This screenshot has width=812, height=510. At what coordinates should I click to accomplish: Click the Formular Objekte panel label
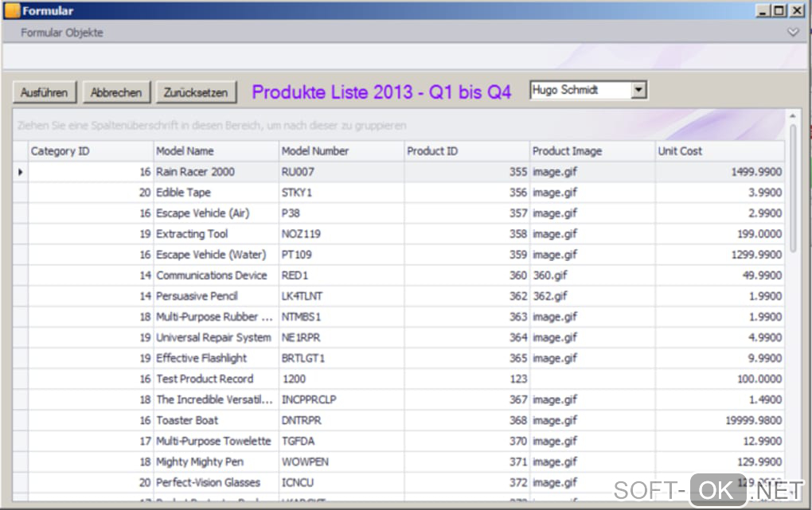[61, 33]
